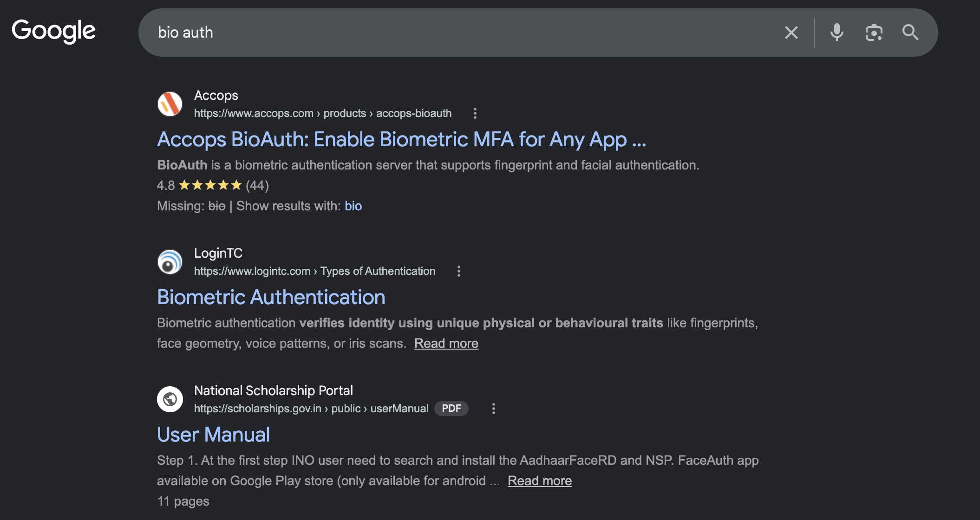Click Read more on LoginTC snippet
Viewport: 980px width, 520px height.
tap(446, 343)
